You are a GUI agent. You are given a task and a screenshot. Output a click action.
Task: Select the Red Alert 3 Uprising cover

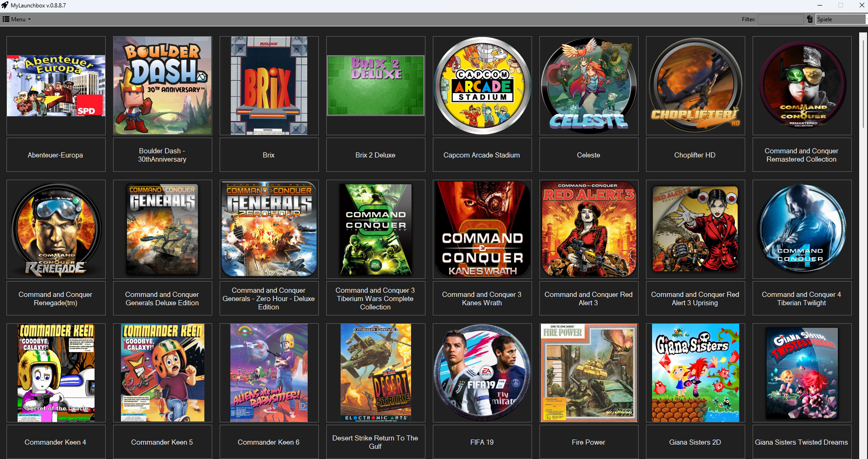[696, 229]
